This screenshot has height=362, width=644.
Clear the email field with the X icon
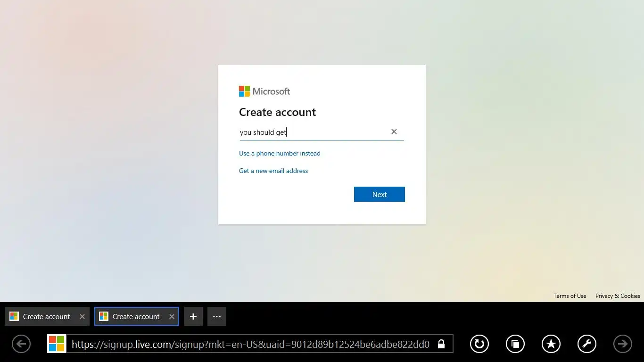(x=394, y=132)
